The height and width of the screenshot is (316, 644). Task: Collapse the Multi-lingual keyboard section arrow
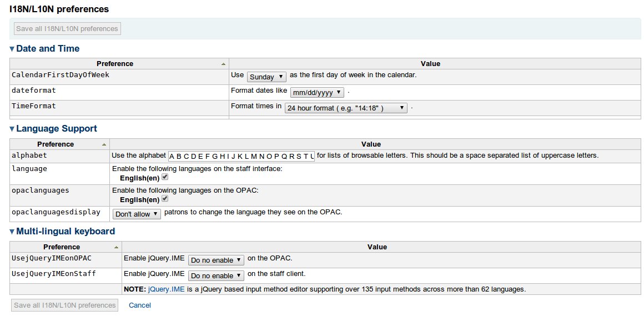pyautogui.click(x=12, y=232)
